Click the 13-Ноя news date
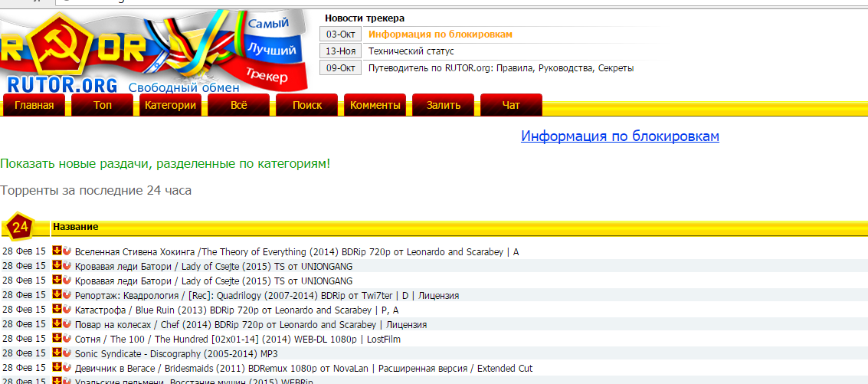Image resolution: width=868 pixels, height=384 pixels. [x=340, y=51]
